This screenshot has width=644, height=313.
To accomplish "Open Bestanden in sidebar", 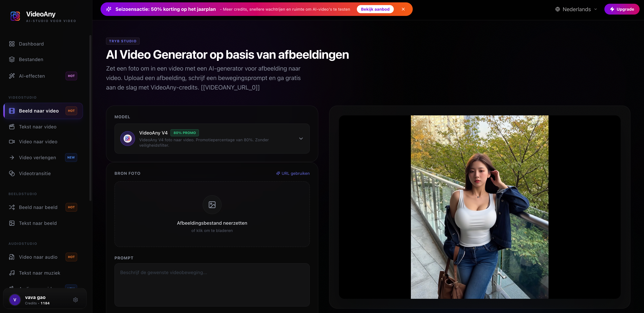I will (x=43, y=59).
